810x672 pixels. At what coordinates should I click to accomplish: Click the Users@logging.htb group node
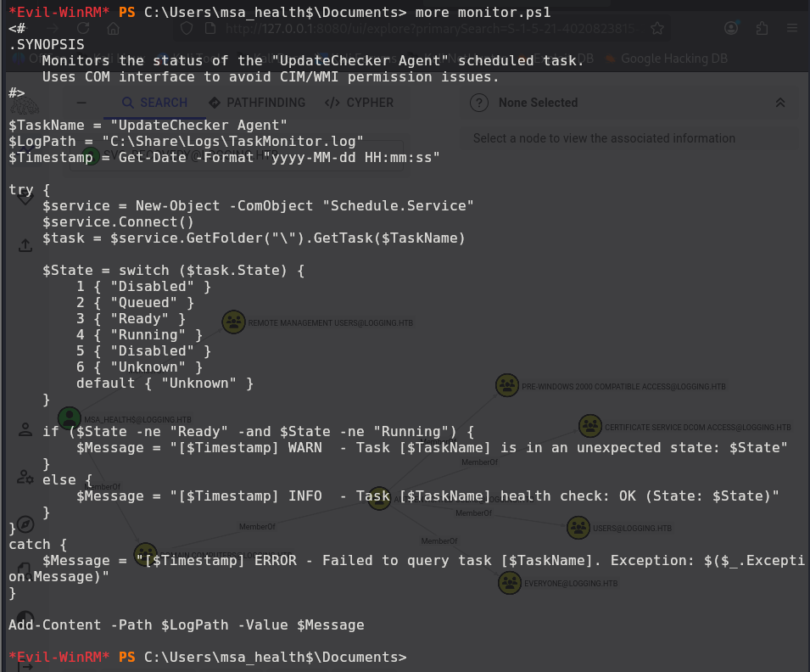click(x=578, y=528)
